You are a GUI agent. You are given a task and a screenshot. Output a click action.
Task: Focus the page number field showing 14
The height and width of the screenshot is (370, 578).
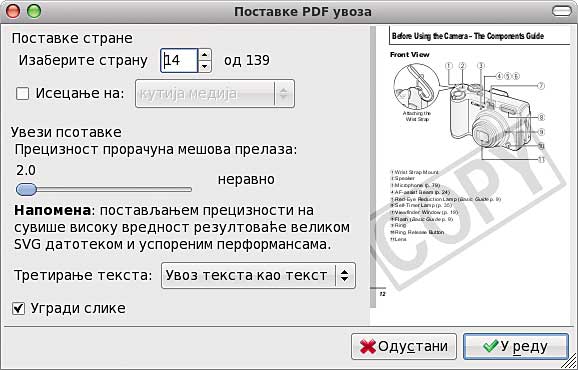pyautogui.click(x=180, y=60)
